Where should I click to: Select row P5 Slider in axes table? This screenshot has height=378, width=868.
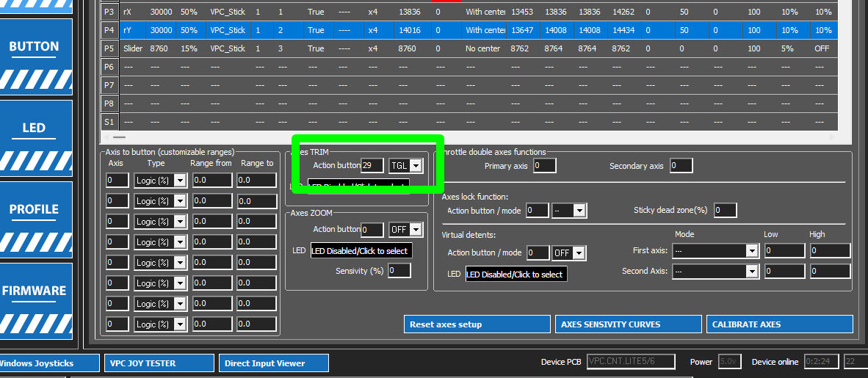pos(469,48)
